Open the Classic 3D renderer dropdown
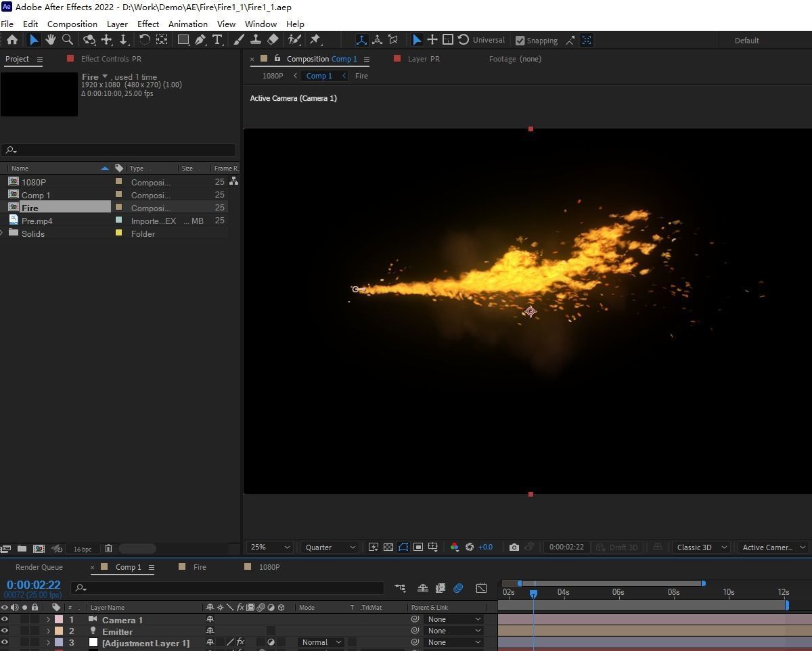This screenshot has width=812, height=651. pyautogui.click(x=702, y=547)
